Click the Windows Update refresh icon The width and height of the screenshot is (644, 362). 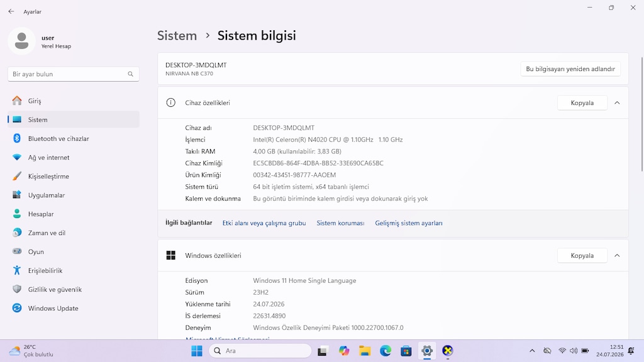point(17,308)
